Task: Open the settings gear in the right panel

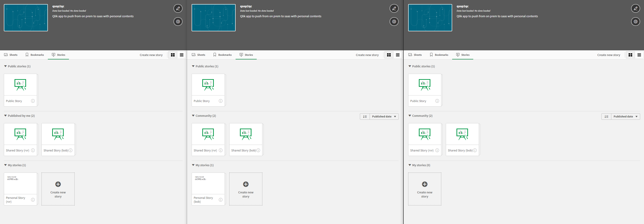Action: click(x=636, y=22)
